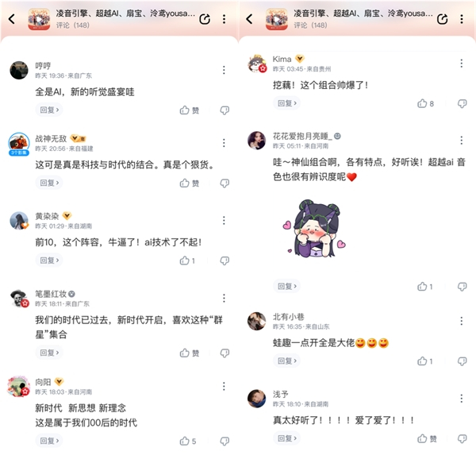
Task: Like 向阳's comment with 5 likes
Action: [187, 441]
